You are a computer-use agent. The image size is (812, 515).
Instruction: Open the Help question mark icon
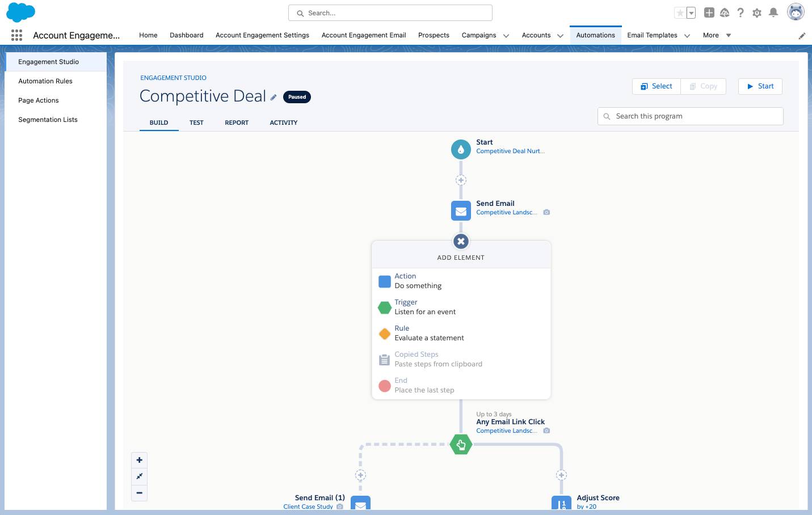point(741,12)
